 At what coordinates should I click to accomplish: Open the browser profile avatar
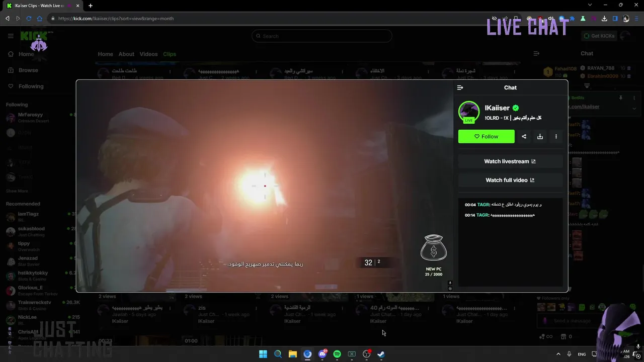(x=626, y=19)
